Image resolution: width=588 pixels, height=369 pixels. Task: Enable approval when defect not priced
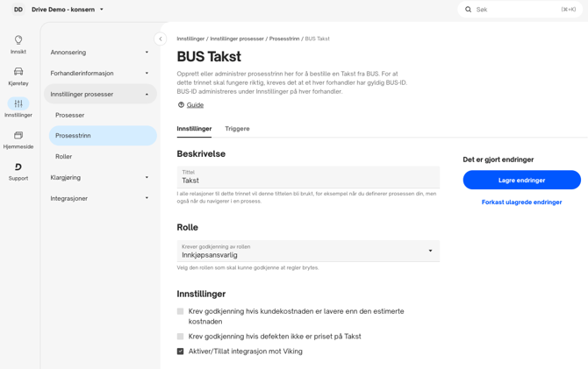[181, 337]
